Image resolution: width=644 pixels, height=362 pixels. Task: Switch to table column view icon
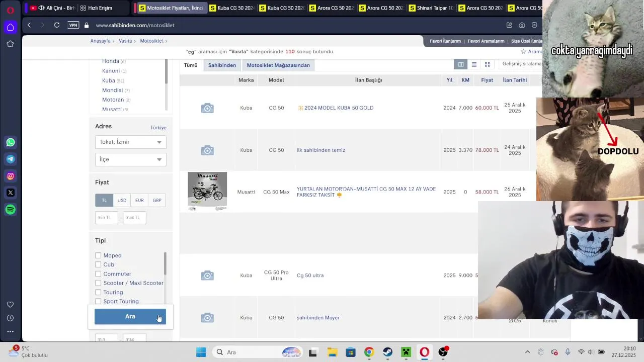[x=460, y=64]
